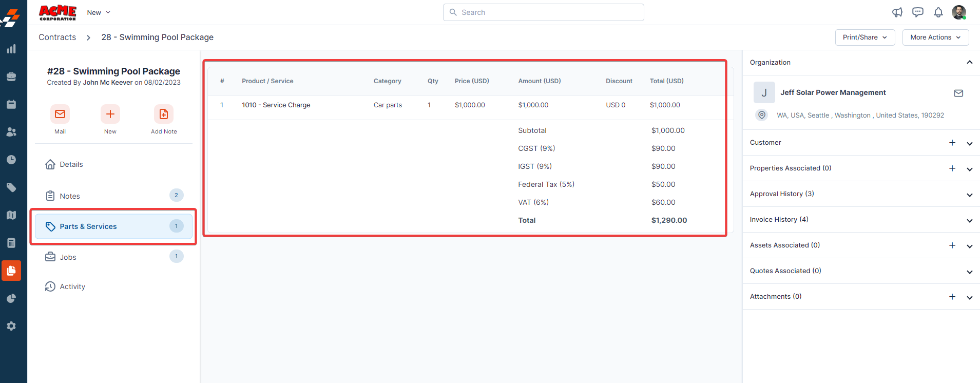Screen dimensions: 980x383
Task: Open the More Actions dropdown
Action: pos(935,37)
